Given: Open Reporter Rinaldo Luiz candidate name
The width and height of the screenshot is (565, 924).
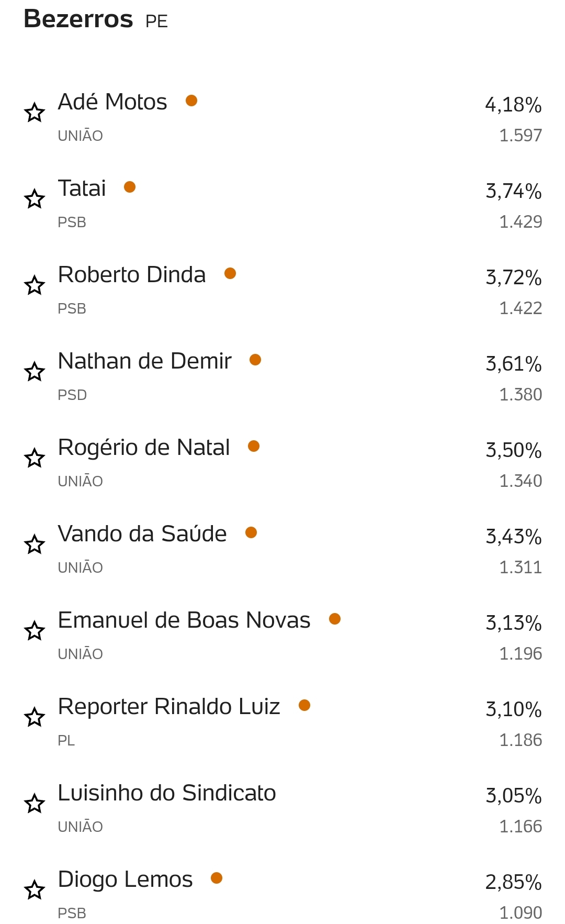Looking at the screenshot, I should [169, 707].
